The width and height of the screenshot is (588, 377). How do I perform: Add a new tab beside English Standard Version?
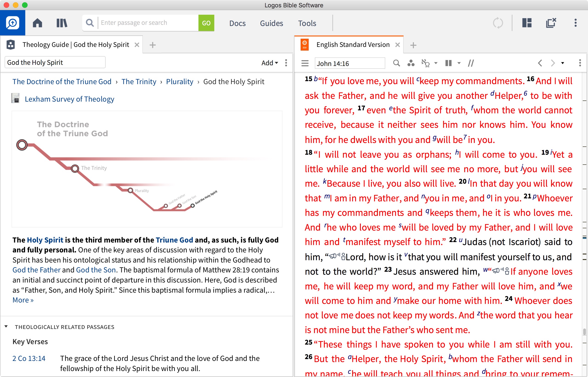point(413,45)
